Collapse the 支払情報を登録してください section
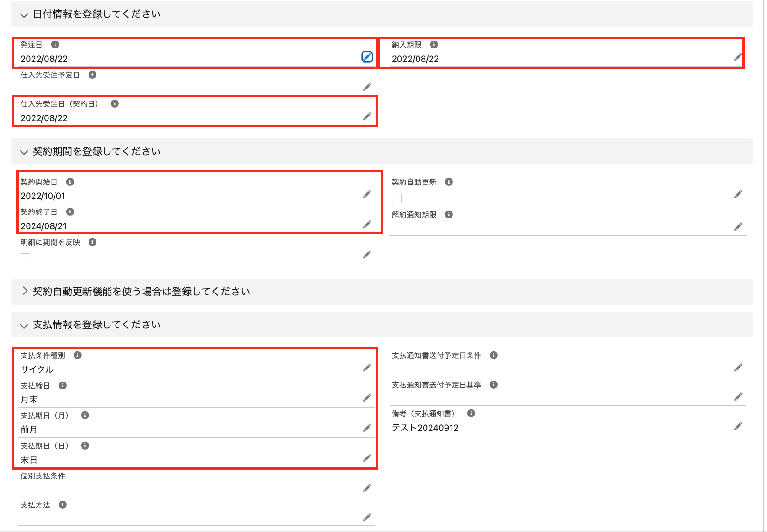Image resolution: width=767 pixels, height=532 pixels. coord(24,325)
